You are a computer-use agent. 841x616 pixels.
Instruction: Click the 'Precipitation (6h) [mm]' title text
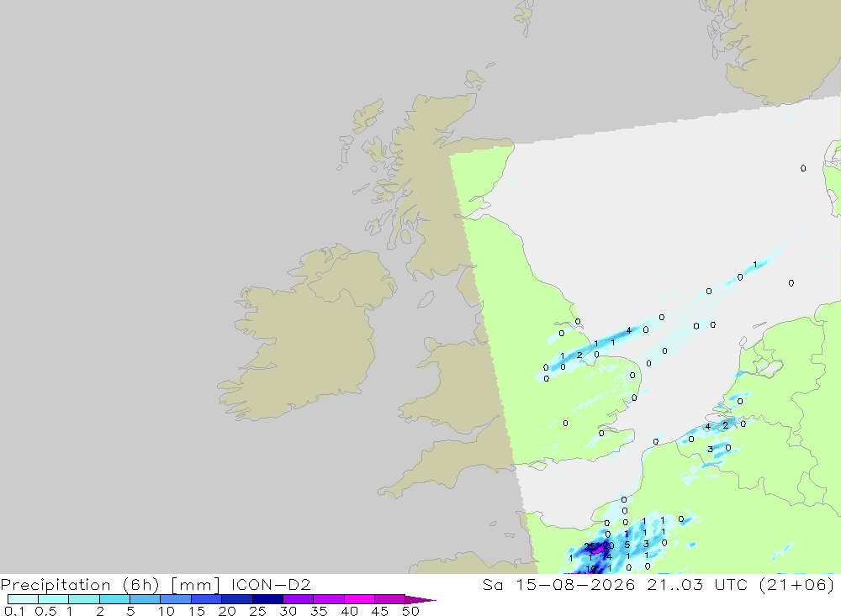[110, 585]
